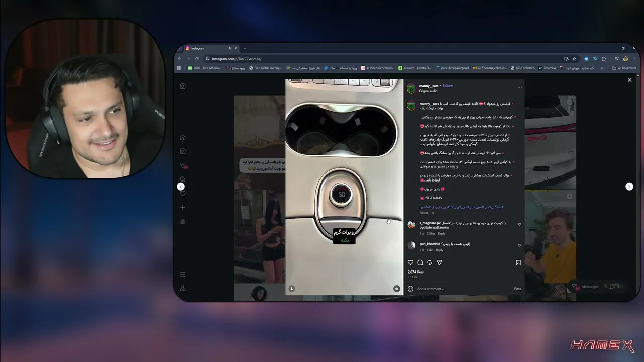Open the Dreamina bookmark
Viewport: 644px width, 362px height.
click(x=547, y=68)
